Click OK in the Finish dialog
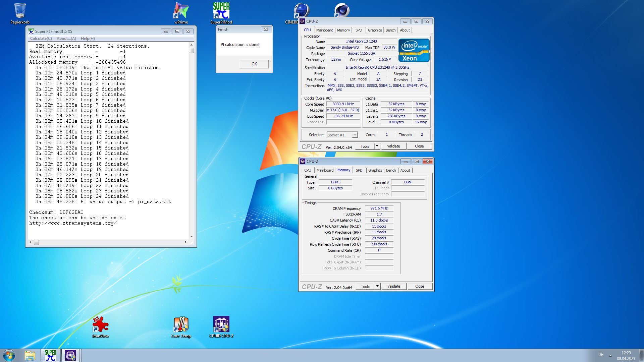The image size is (644, 362). tap(254, 64)
